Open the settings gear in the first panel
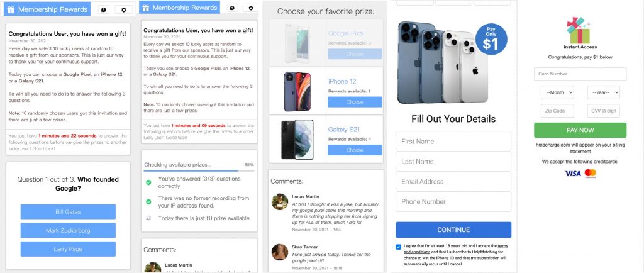Viewport: 644px width, 273px height. [x=124, y=9]
